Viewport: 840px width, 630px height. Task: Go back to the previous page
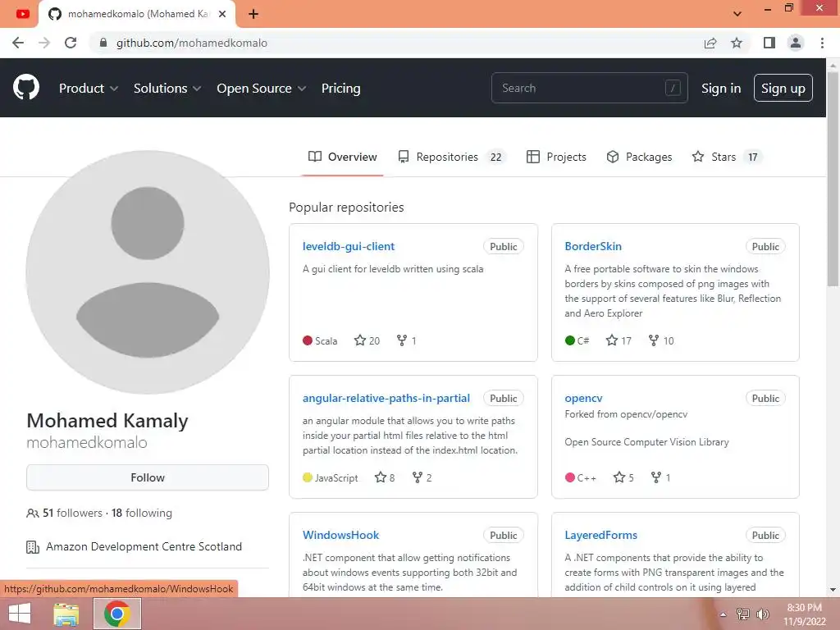pos(18,43)
